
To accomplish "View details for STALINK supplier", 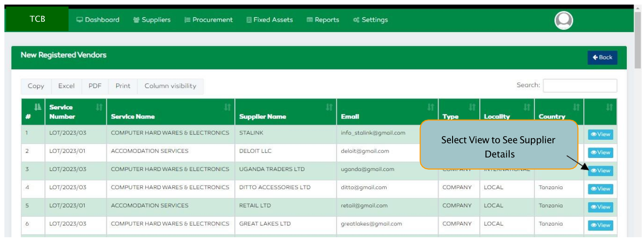I will tap(601, 134).
